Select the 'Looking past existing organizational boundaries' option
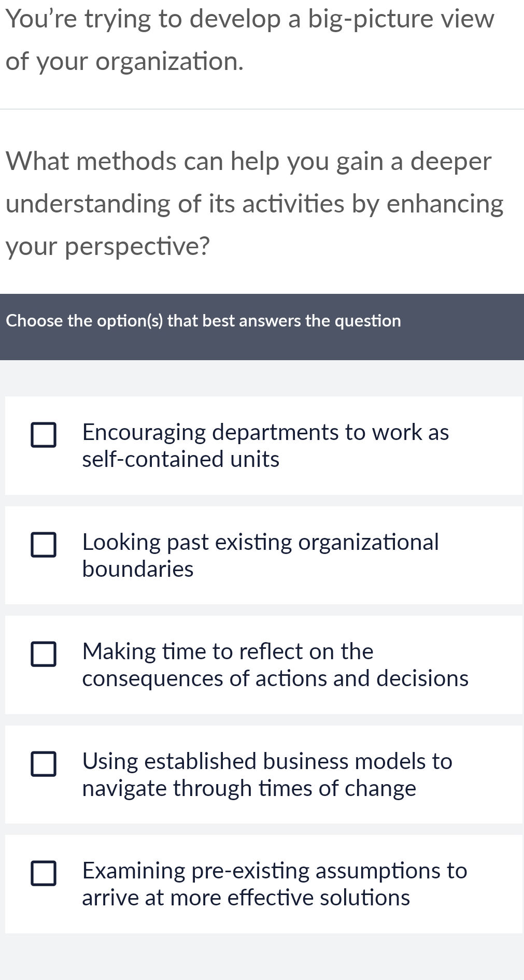Screen dimensions: 524x980 (262, 555)
